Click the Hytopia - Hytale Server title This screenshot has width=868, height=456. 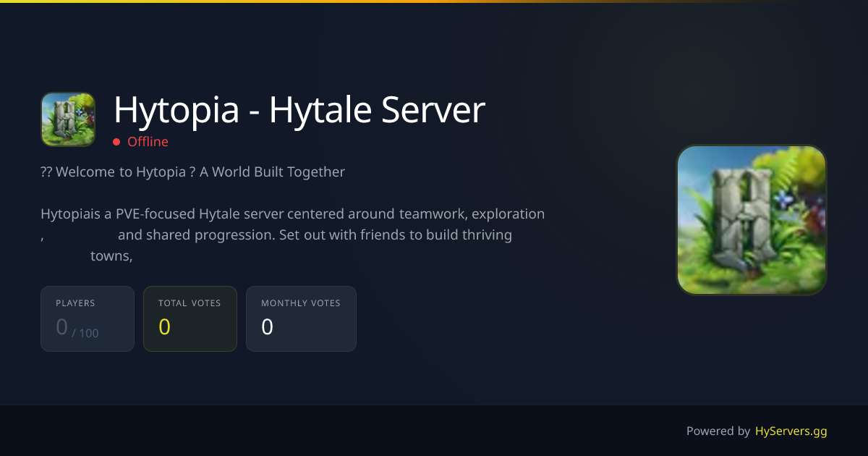coord(299,111)
